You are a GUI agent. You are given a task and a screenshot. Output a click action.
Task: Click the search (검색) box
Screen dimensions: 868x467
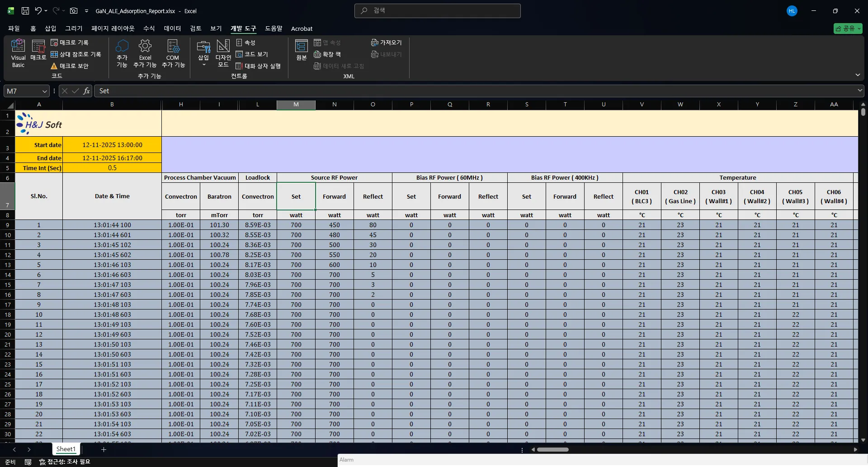pos(438,11)
